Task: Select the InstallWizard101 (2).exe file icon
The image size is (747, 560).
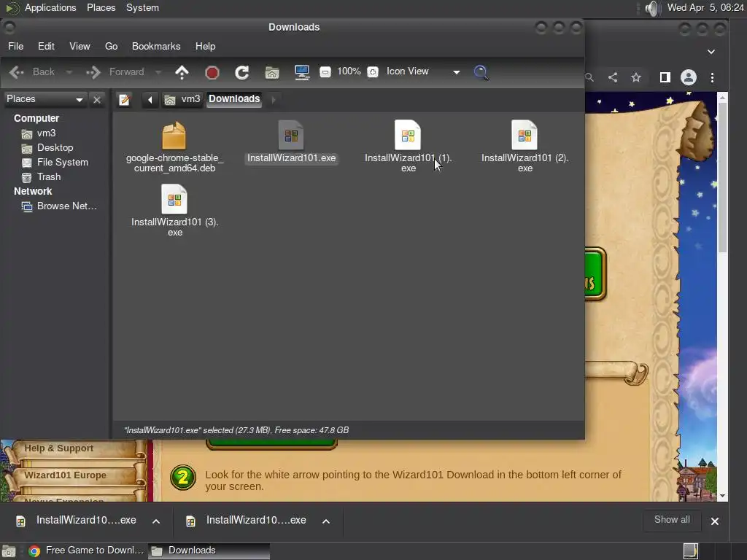Action: [x=525, y=135]
